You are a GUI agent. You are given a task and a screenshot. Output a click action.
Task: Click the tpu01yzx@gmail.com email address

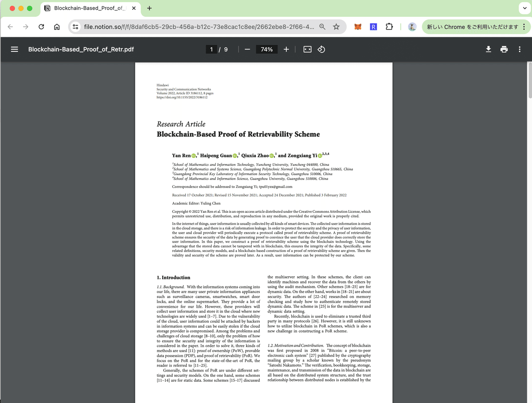click(276, 187)
